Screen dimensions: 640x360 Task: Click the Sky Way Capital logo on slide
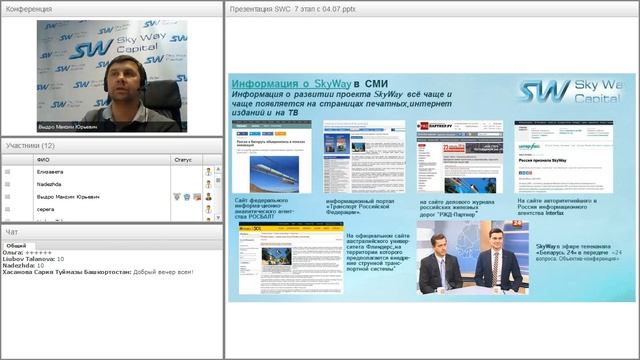pos(570,91)
